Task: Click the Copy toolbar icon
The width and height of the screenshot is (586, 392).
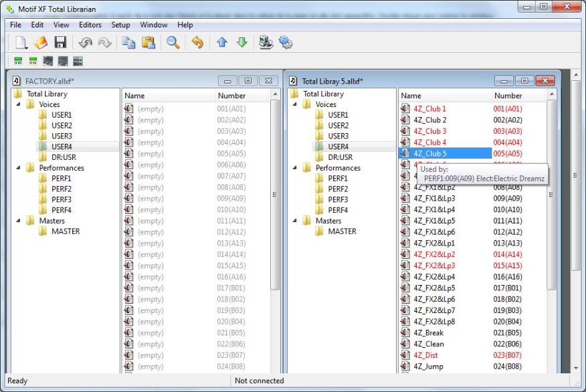Action: (128, 42)
